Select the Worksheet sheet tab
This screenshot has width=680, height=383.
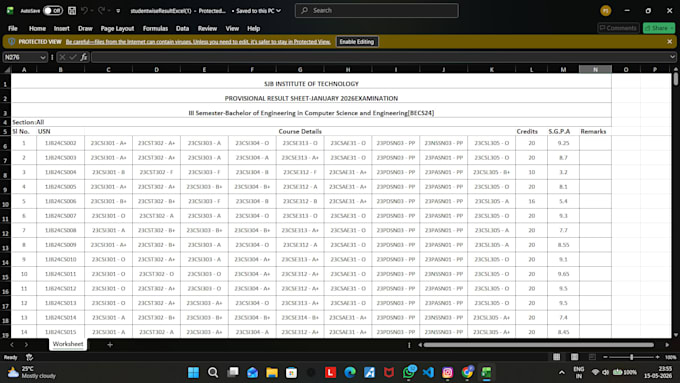point(68,344)
